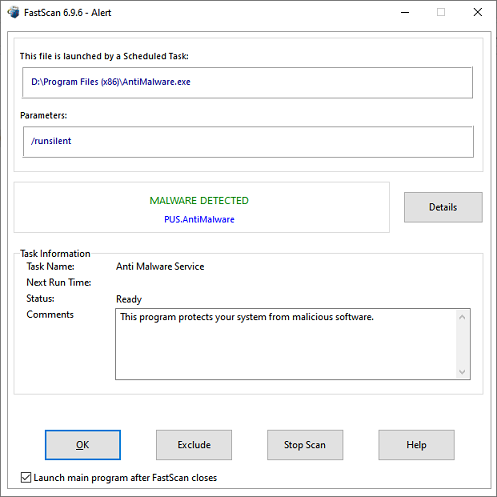Minimize the FastScan Alert window

click(405, 12)
